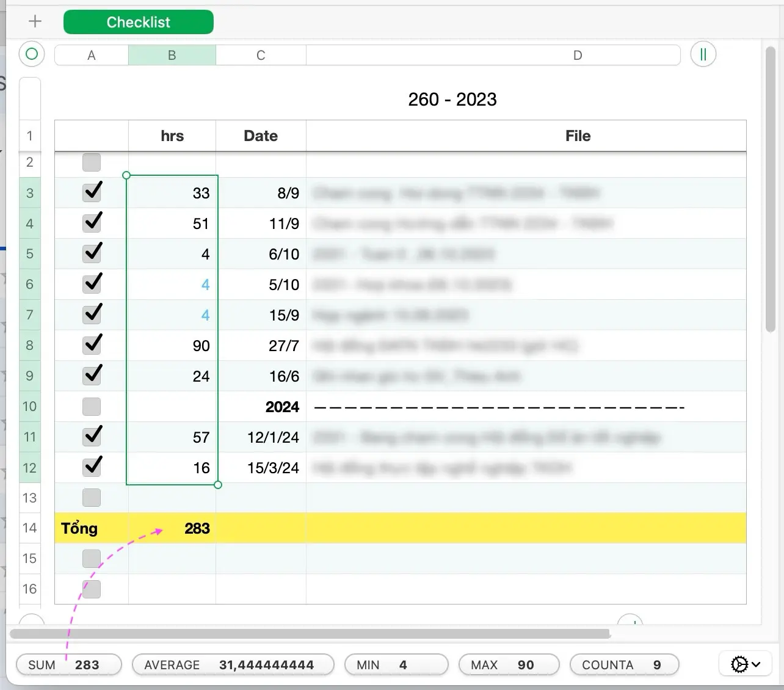This screenshot has height=690, width=784.
Task: Select row header 1
Action: tap(30, 136)
